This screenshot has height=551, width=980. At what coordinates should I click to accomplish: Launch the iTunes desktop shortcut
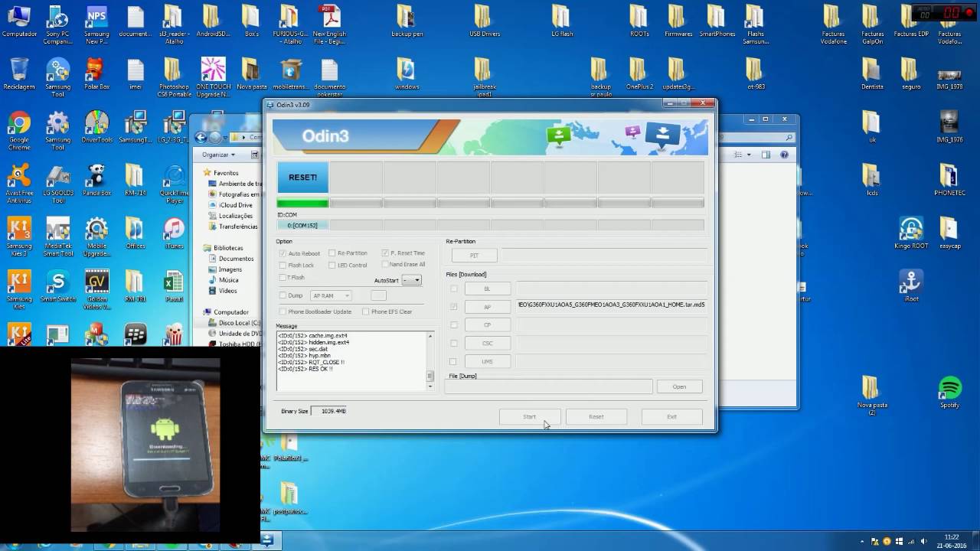(175, 233)
